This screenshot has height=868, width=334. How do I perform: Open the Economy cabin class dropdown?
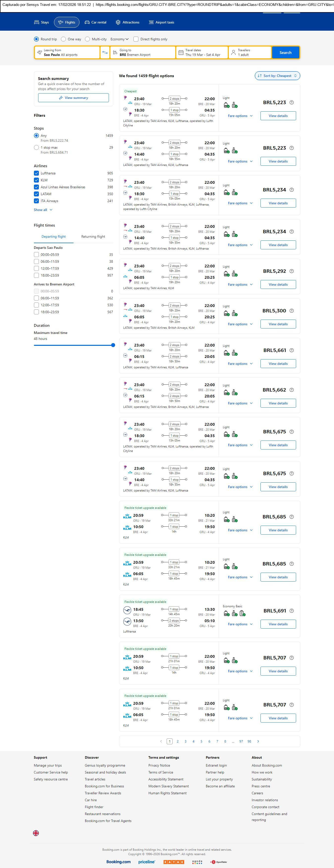(x=119, y=39)
